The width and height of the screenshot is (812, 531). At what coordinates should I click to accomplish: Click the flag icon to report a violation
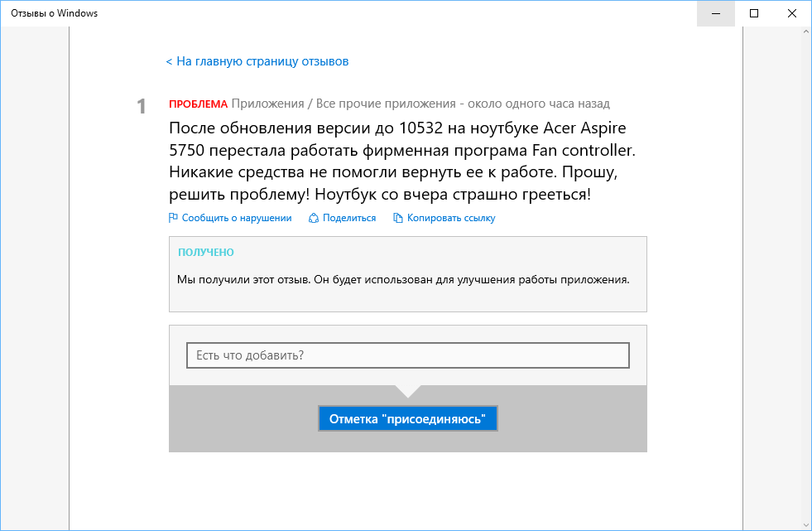(173, 218)
